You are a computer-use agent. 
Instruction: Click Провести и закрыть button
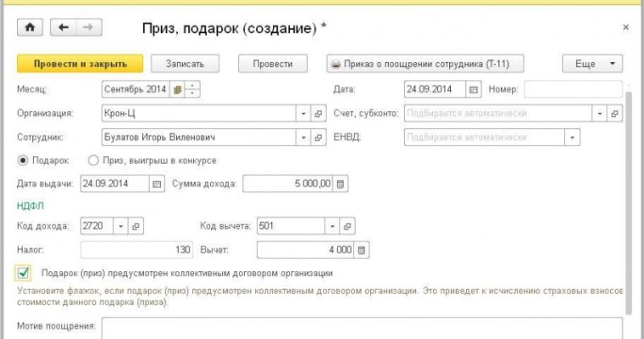[x=80, y=64]
